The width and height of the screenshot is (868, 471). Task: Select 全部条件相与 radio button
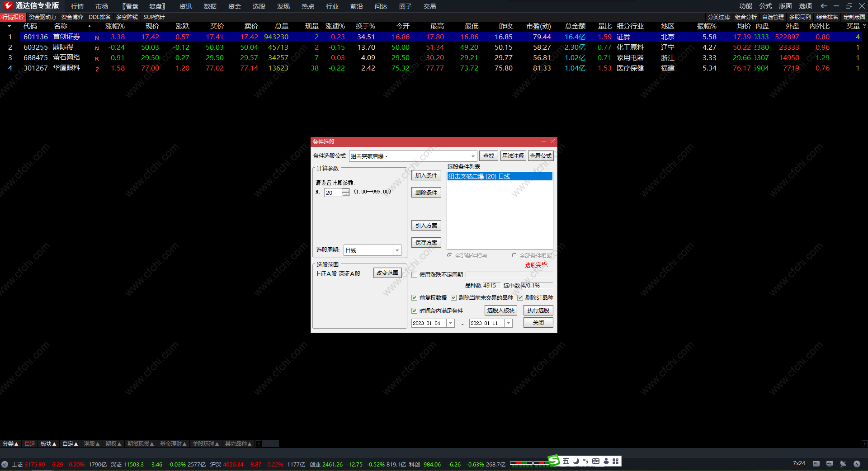point(449,255)
